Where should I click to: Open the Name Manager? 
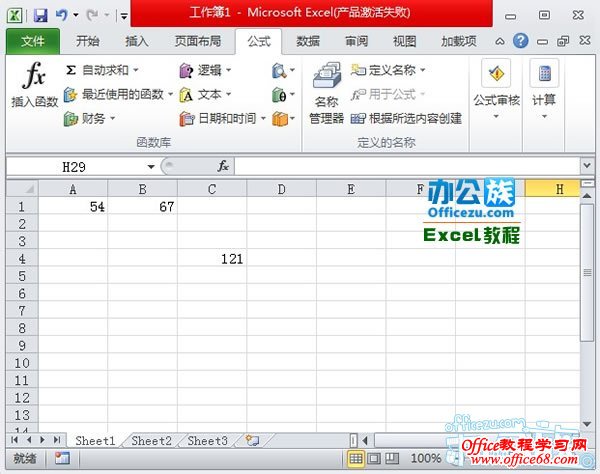click(326, 93)
